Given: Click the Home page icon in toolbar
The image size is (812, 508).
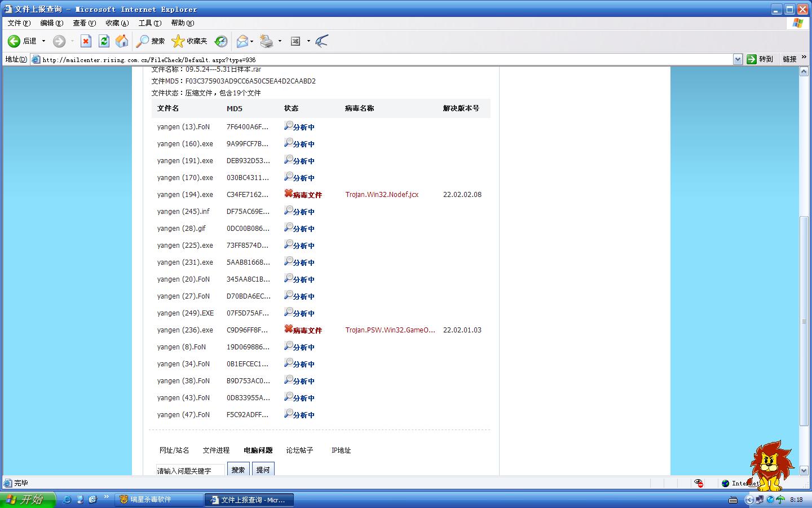Looking at the screenshot, I should point(122,41).
